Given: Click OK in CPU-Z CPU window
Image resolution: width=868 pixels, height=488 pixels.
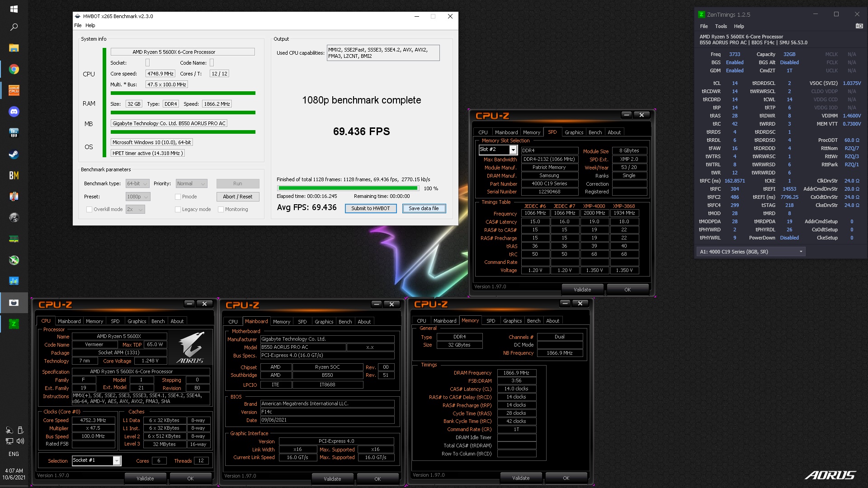Looking at the screenshot, I should tap(190, 479).
